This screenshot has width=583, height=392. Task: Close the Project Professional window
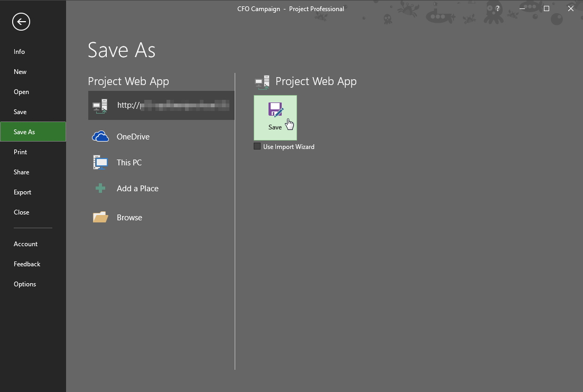tap(571, 8)
